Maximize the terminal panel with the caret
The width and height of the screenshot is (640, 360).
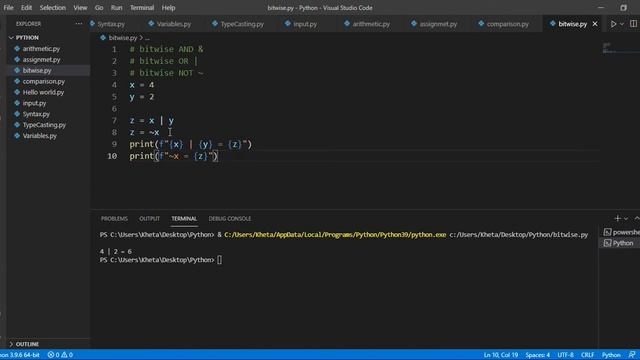tap(636, 219)
